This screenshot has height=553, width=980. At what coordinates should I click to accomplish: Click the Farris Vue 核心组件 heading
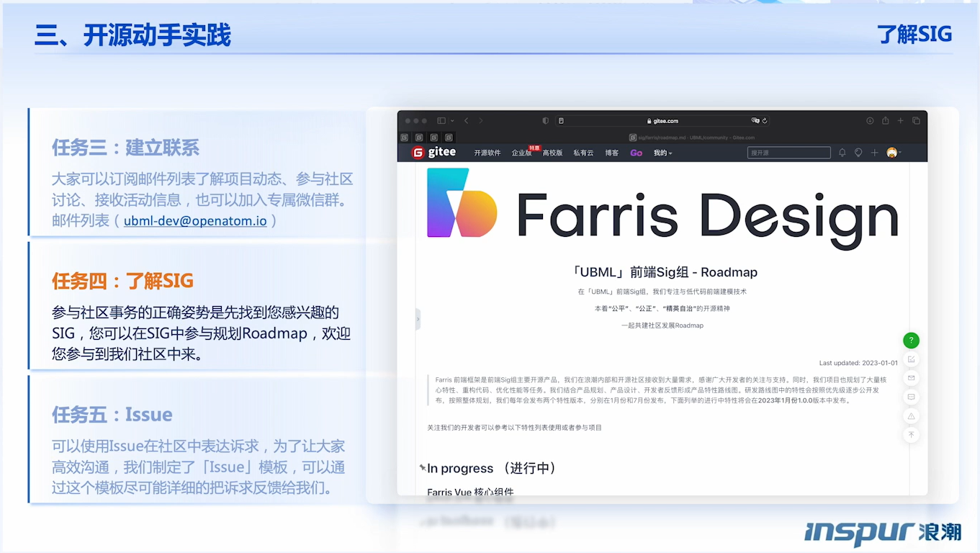470,492
